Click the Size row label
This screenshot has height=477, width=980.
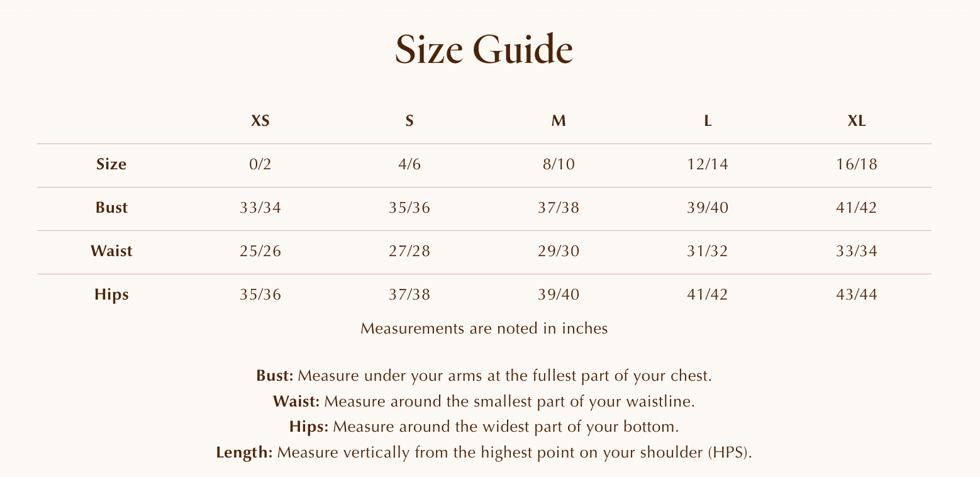point(111,165)
